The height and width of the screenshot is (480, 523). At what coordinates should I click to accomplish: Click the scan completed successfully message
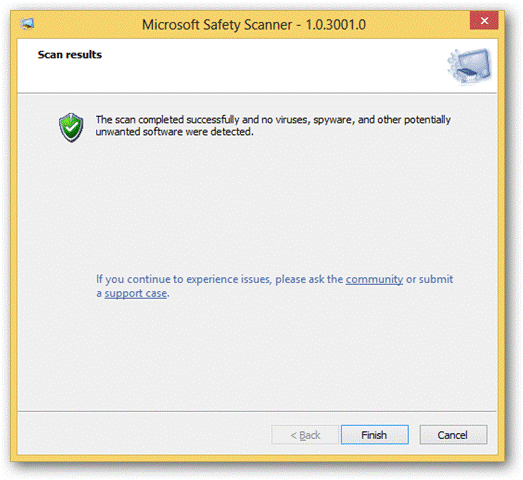pyautogui.click(x=273, y=126)
